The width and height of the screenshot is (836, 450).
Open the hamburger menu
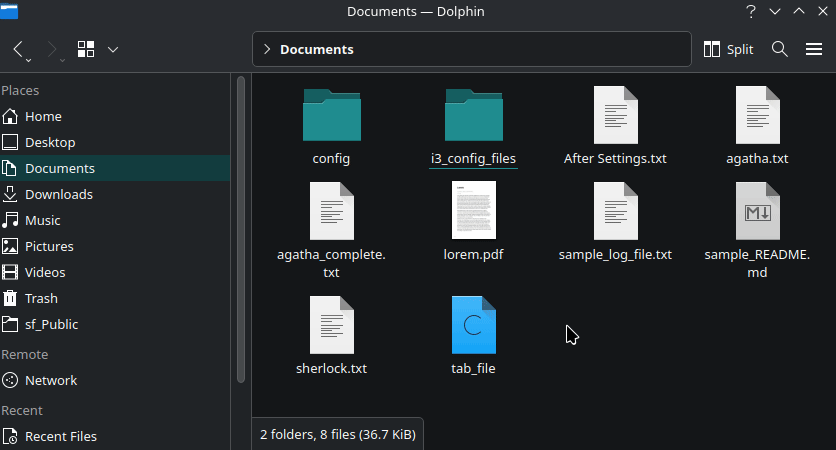click(813, 49)
